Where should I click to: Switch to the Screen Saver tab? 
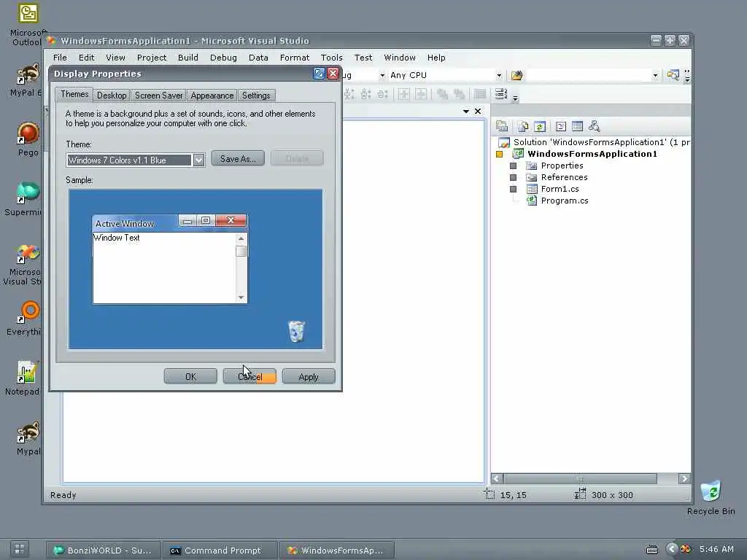(158, 96)
